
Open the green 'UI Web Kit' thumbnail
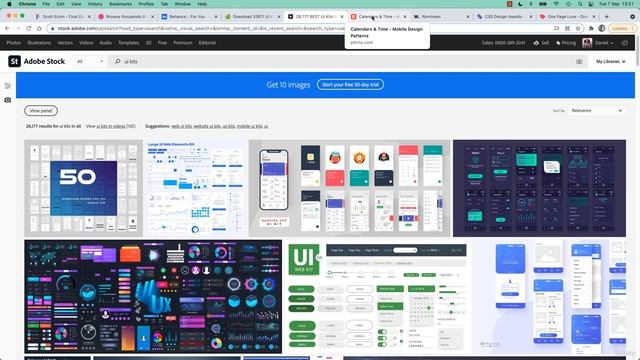[x=376, y=296]
